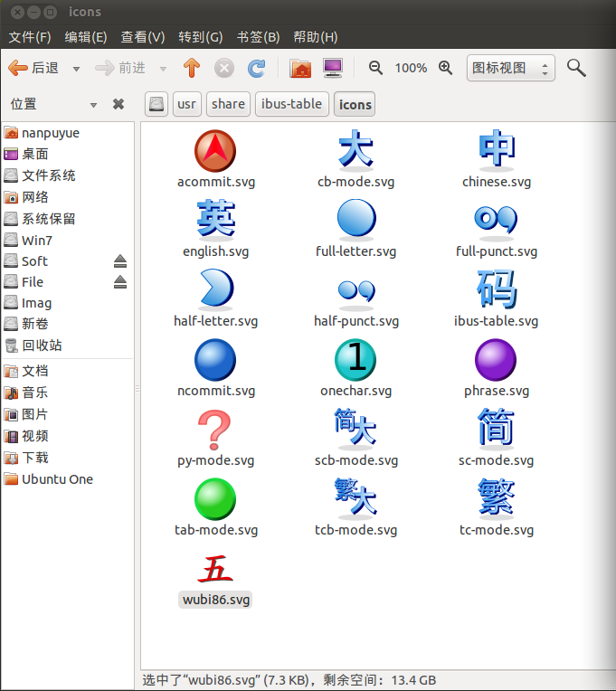Viewport: 616px width, 691px height.
Task: Select the ncommit.svg icon
Action: point(215,360)
